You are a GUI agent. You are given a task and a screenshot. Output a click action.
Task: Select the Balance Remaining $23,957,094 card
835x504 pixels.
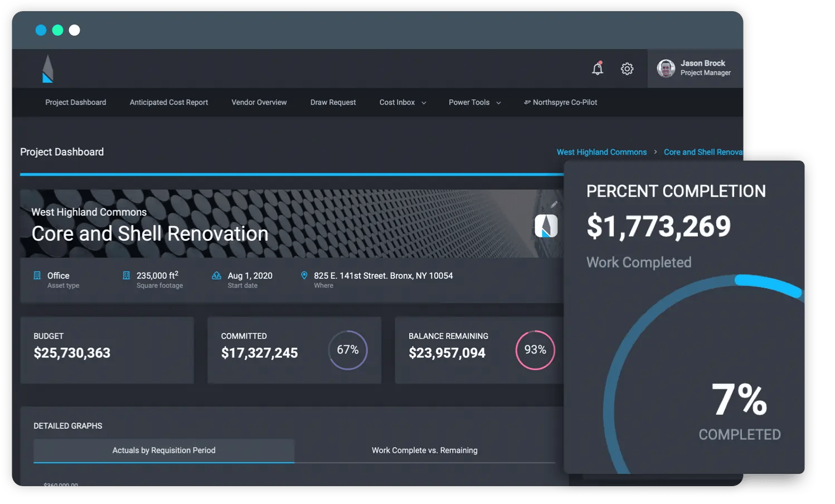(480, 350)
